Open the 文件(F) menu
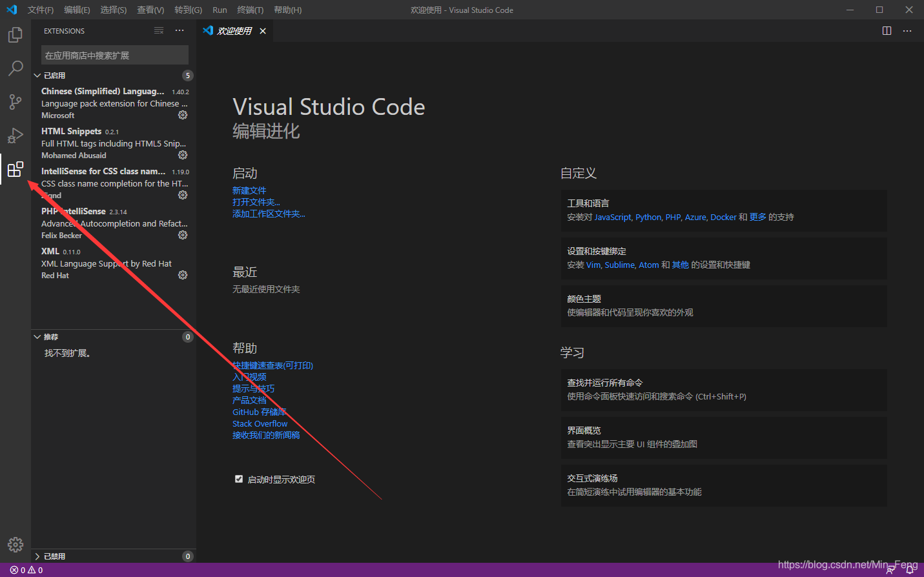The height and width of the screenshot is (577, 924). coord(41,10)
